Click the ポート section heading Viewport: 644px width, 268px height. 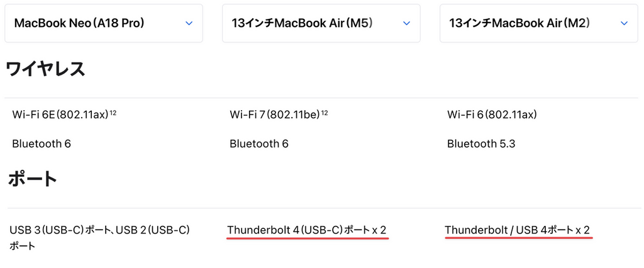tap(33, 179)
